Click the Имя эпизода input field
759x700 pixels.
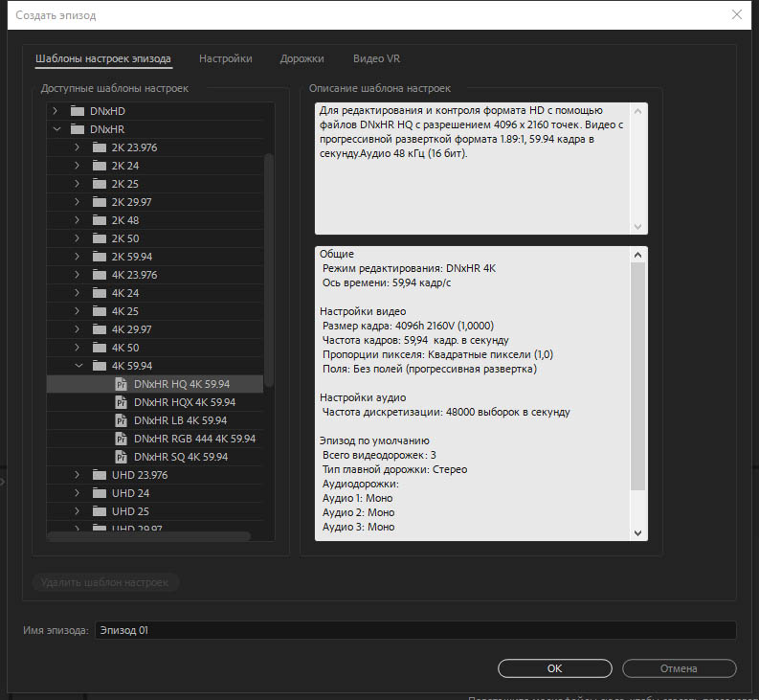tap(415, 630)
